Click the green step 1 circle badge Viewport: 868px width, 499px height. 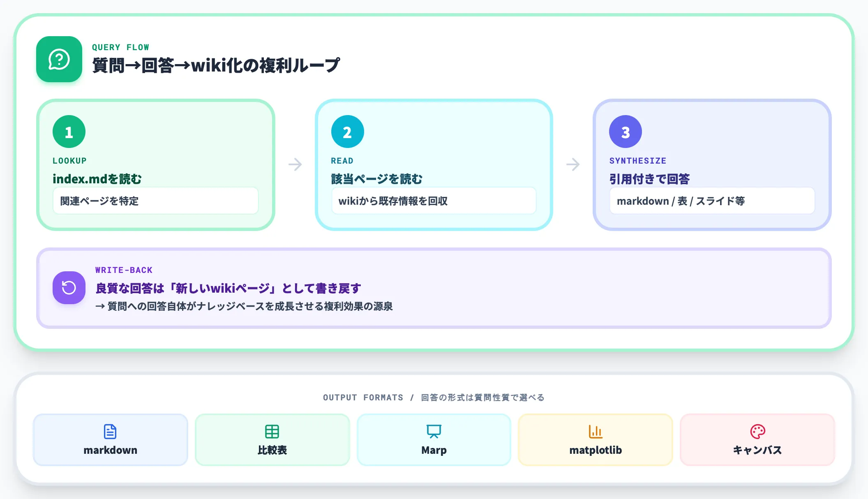pyautogui.click(x=69, y=132)
